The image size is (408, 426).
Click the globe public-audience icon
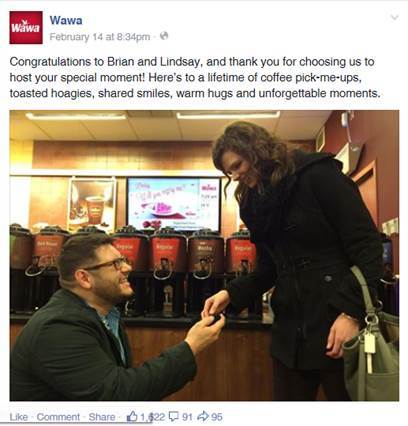pos(164,36)
